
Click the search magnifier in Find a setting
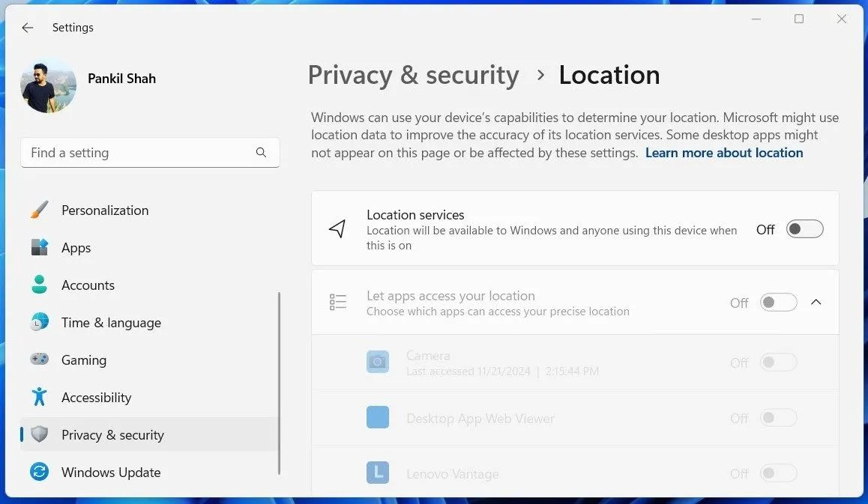pyautogui.click(x=261, y=152)
